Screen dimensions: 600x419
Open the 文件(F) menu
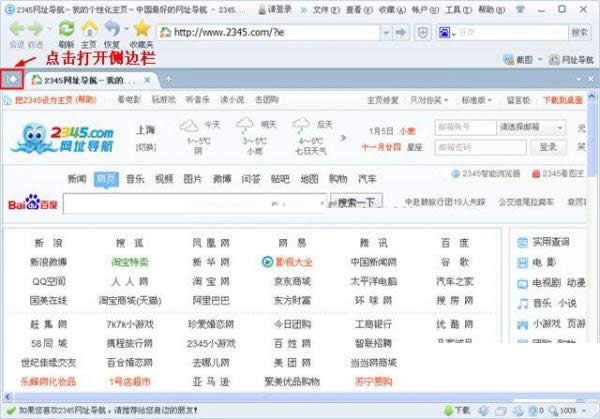point(326,10)
